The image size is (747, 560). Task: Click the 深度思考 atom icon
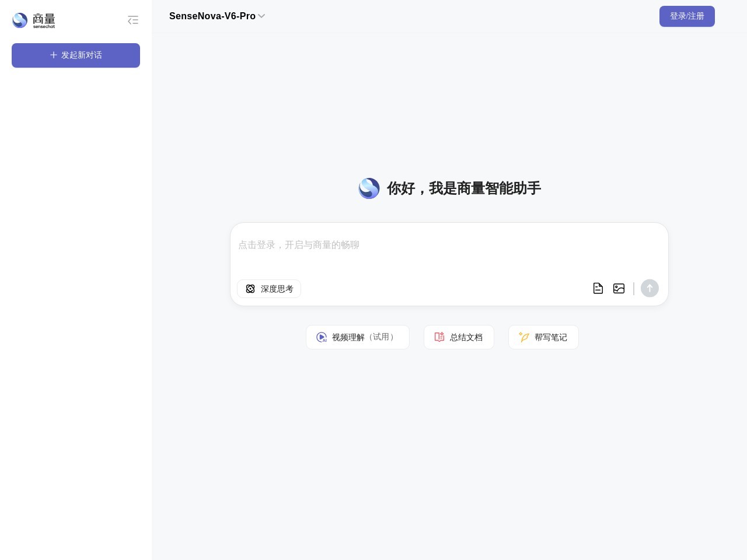coord(250,289)
